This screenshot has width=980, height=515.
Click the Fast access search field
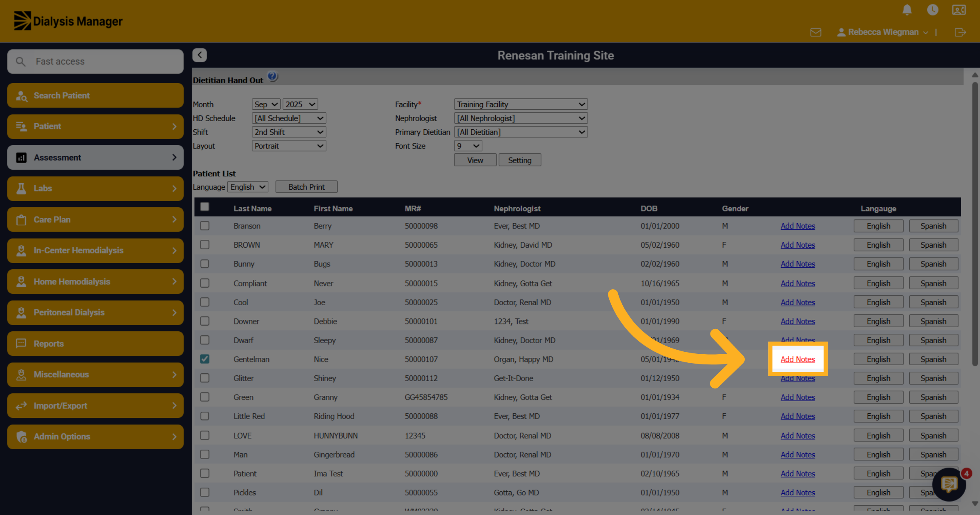[95, 62]
